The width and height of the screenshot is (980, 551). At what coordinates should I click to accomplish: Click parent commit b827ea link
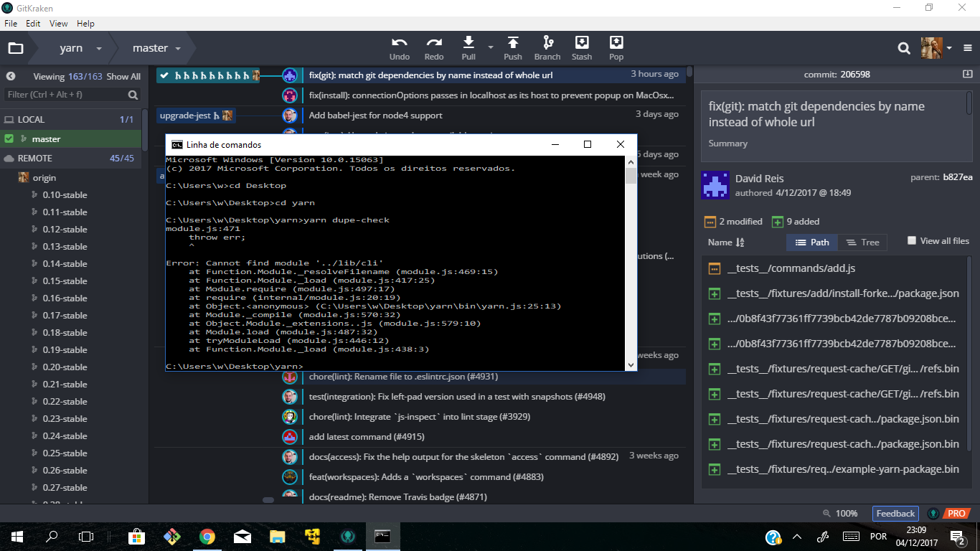[958, 177]
